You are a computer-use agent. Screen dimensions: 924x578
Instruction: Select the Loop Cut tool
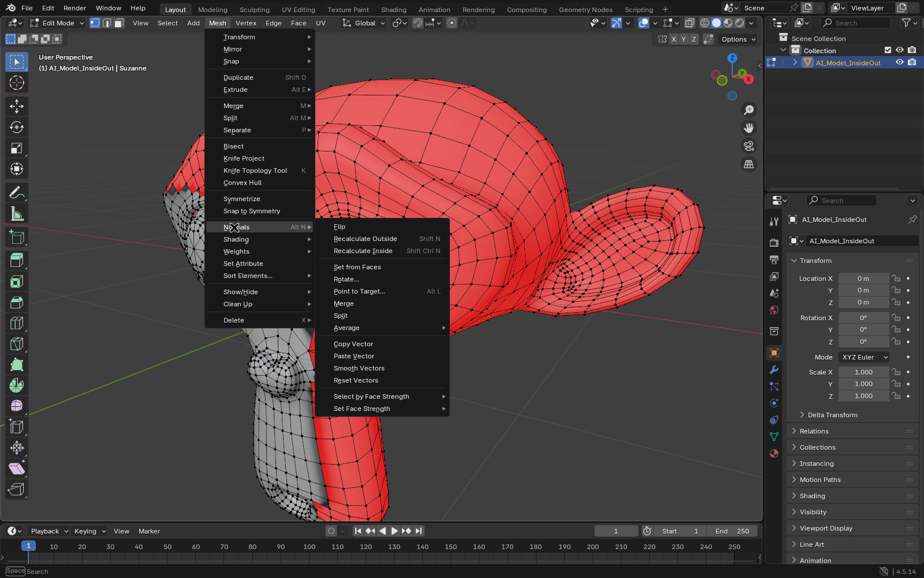point(16,323)
